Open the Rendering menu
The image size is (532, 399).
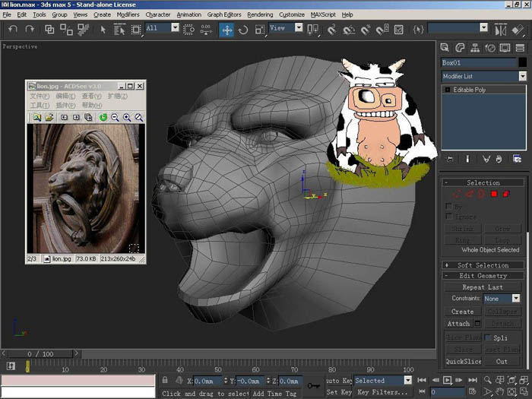click(x=260, y=14)
